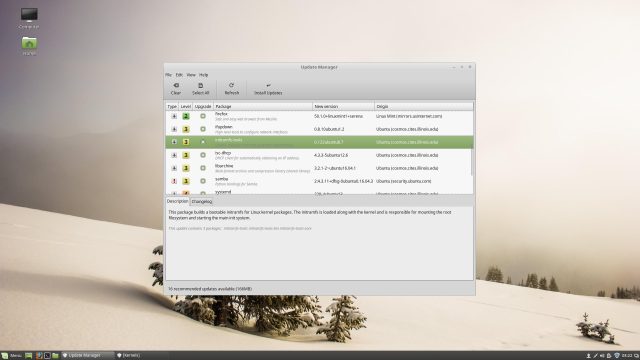Select the ifupdown package name
This screenshot has width=640, height=360.
click(x=223, y=127)
